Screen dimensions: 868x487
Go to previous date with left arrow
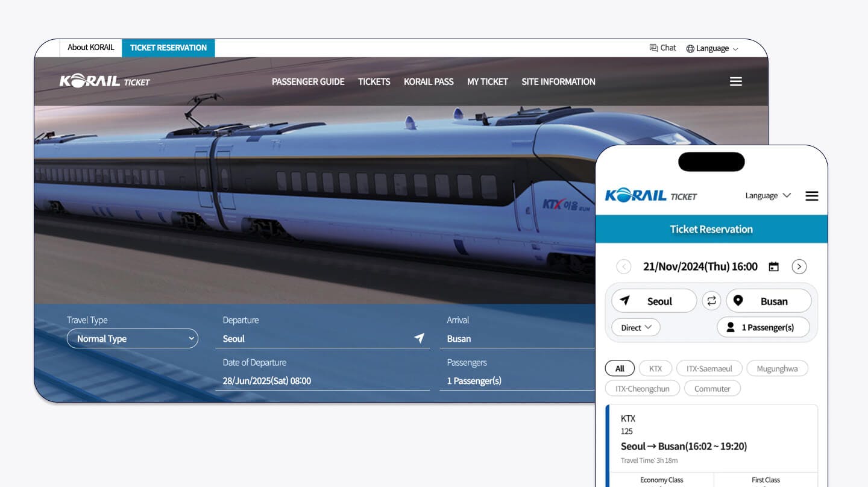click(624, 266)
